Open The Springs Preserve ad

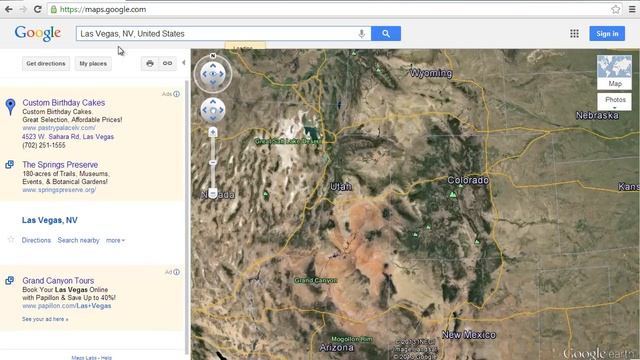[60, 164]
